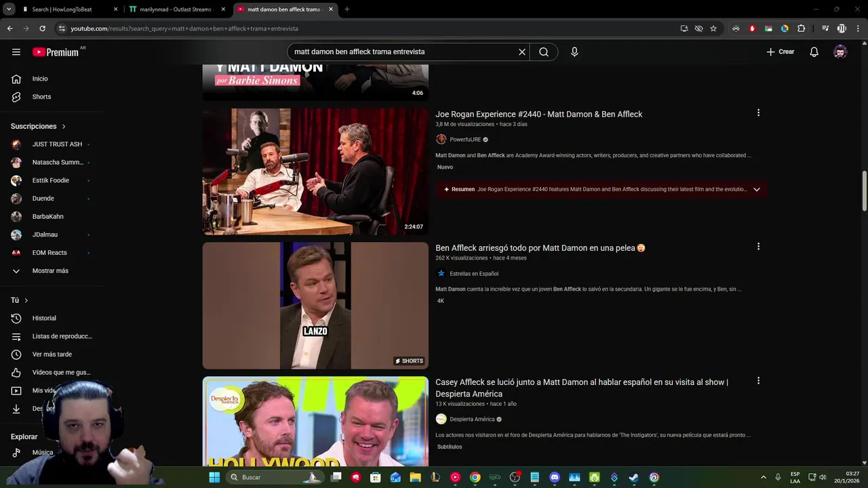Open PowerfulJRE channel link
This screenshot has height=488, width=868.
tap(465, 140)
